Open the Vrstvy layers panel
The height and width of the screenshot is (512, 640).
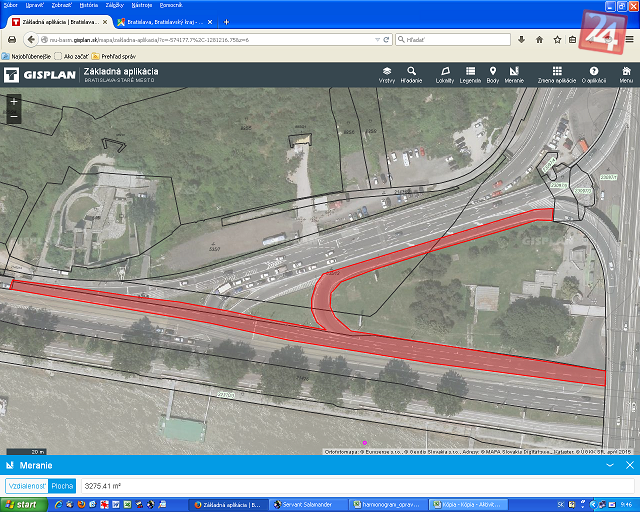(386, 74)
